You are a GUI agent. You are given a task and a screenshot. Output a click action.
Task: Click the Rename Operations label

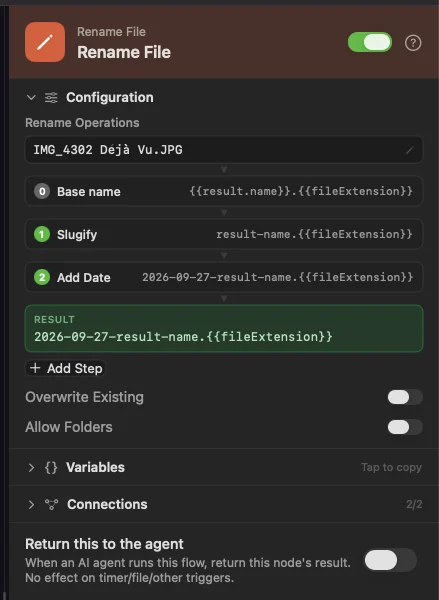click(82, 123)
